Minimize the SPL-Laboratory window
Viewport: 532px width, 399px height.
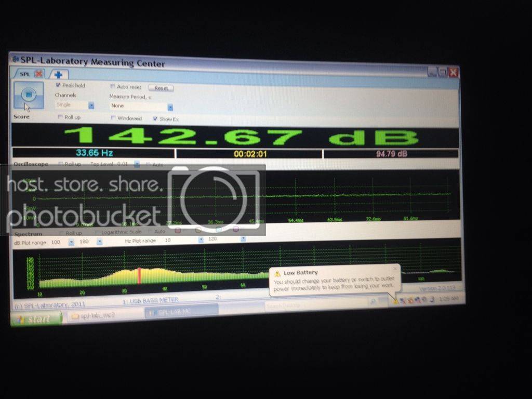click(x=432, y=72)
